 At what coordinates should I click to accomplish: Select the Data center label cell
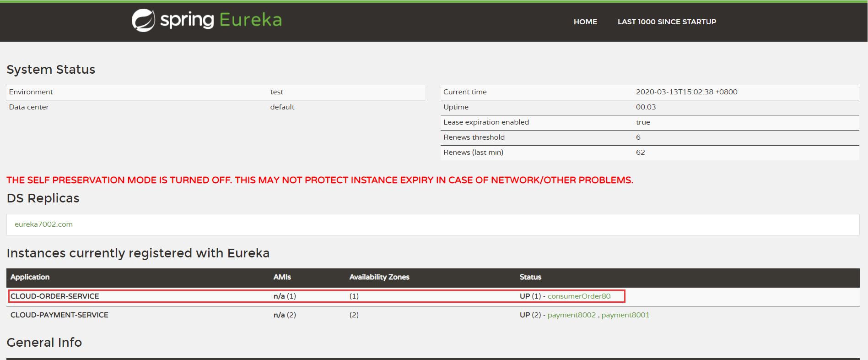[x=29, y=107]
